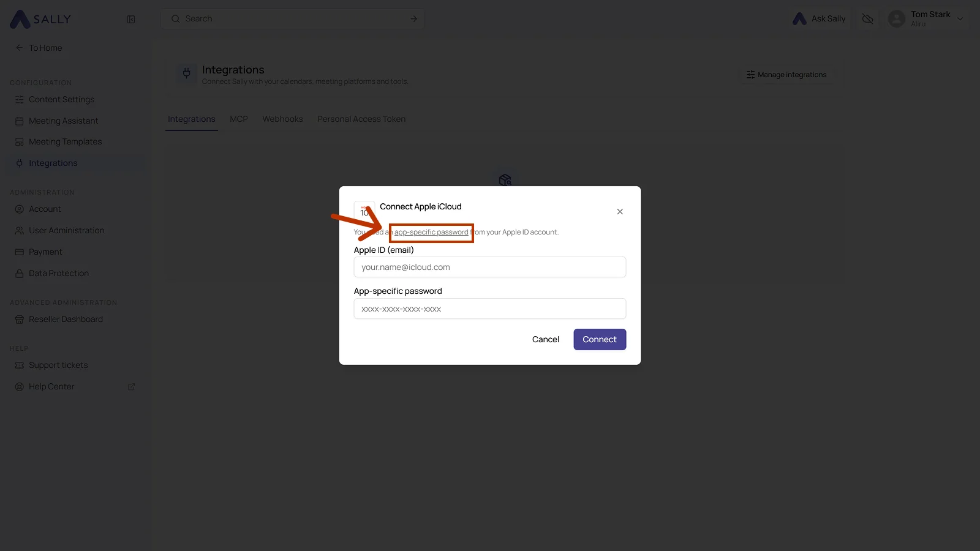Image resolution: width=980 pixels, height=551 pixels.
Task: Click the Sally logo
Action: click(40, 19)
